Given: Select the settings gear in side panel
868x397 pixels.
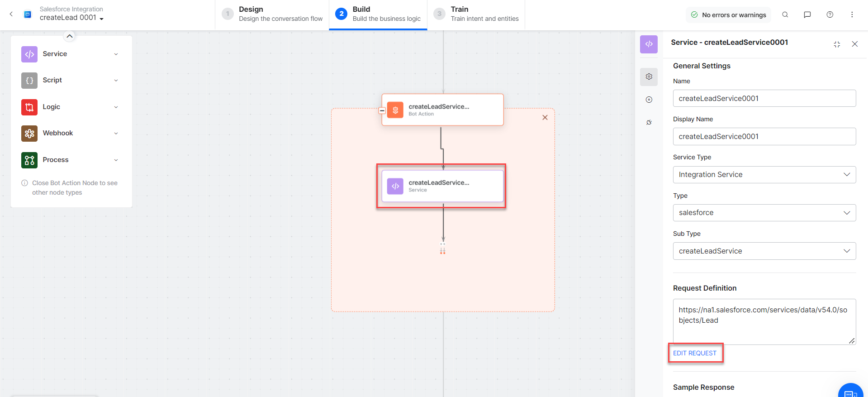Looking at the screenshot, I should (x=649, y=77).
